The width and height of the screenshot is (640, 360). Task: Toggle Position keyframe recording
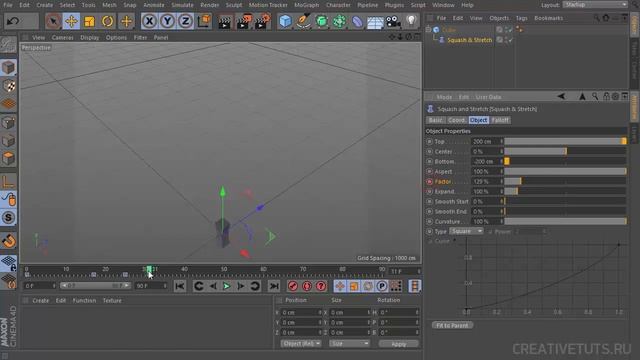point(340,286)
